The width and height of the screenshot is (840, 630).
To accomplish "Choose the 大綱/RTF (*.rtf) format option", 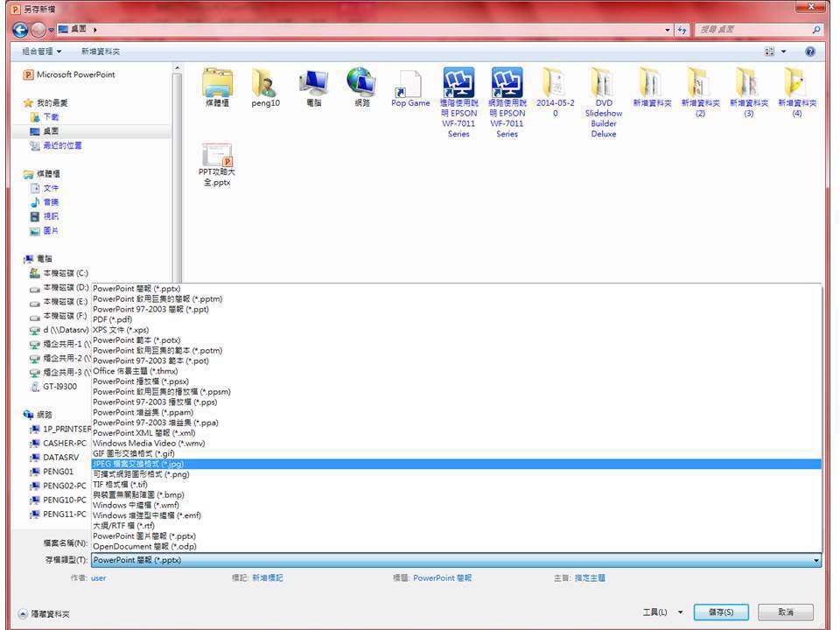I will coord(457,526).
